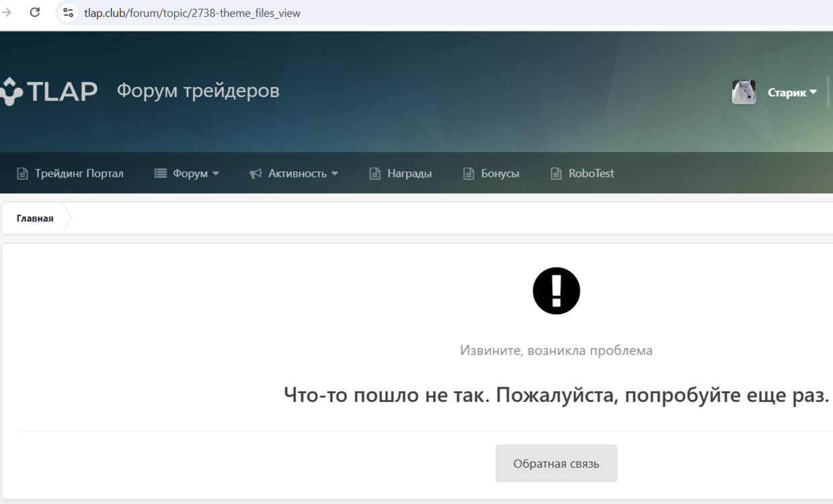Click the TLAP logo
833x504 pixels.
48,92
